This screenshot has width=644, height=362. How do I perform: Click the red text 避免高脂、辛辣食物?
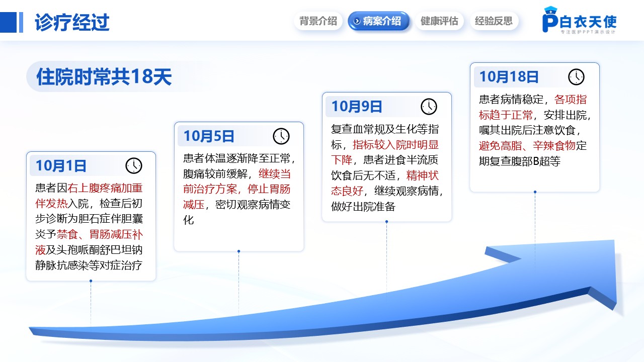click(x=527, y=146)
